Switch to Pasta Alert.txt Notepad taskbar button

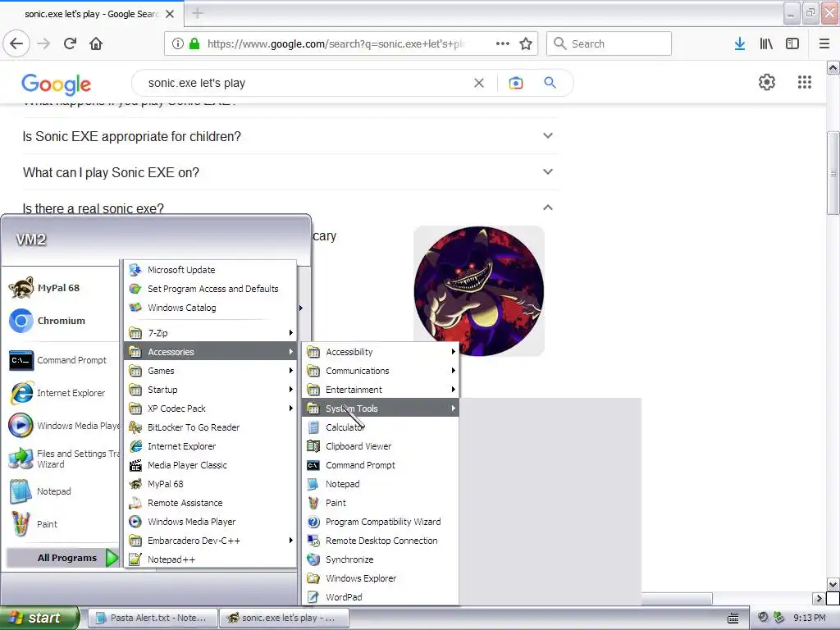(x=153, y=619)
